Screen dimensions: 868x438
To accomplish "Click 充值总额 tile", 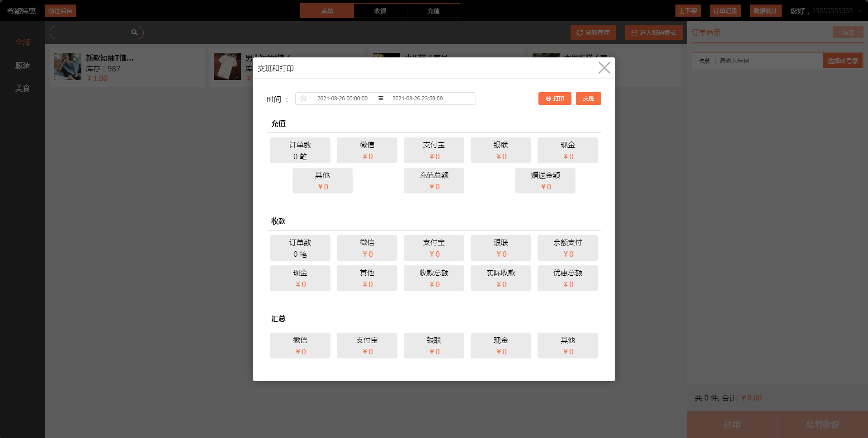I will click(x=434, y=181).
